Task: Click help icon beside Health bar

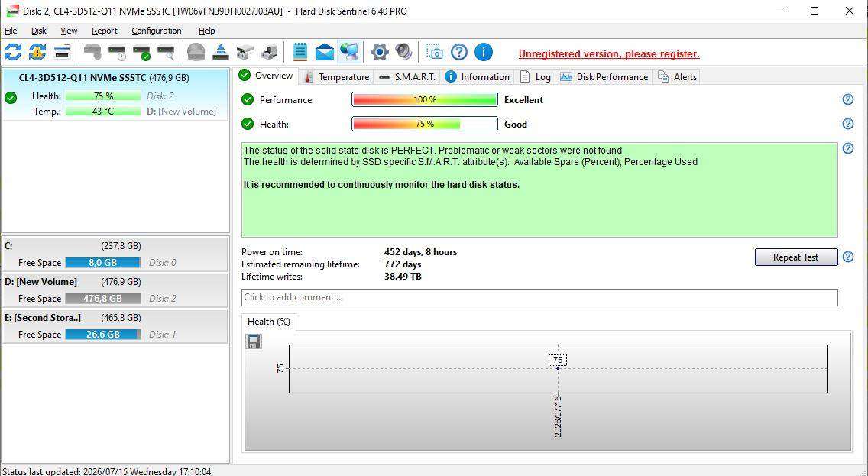Action: [848, 124]
